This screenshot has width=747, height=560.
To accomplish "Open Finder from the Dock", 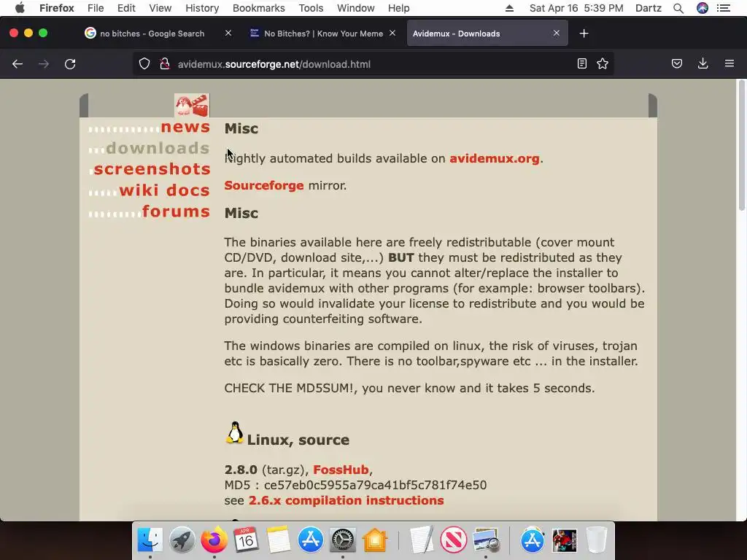I will [150, 540].
